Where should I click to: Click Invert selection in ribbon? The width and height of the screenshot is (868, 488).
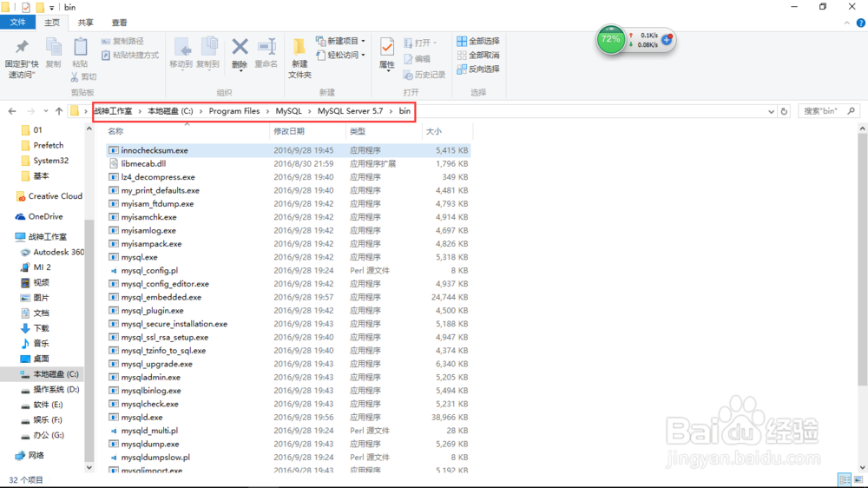pos(478,69)
